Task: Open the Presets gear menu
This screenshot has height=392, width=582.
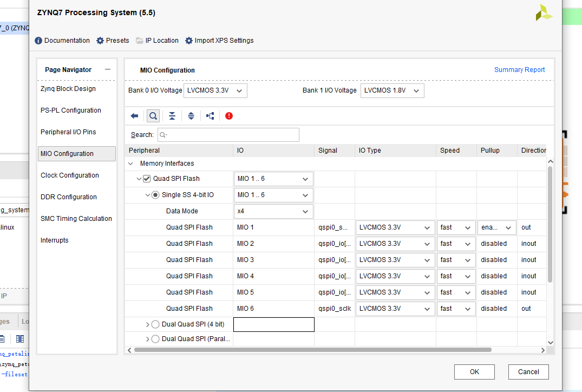Action: [113, 41]
